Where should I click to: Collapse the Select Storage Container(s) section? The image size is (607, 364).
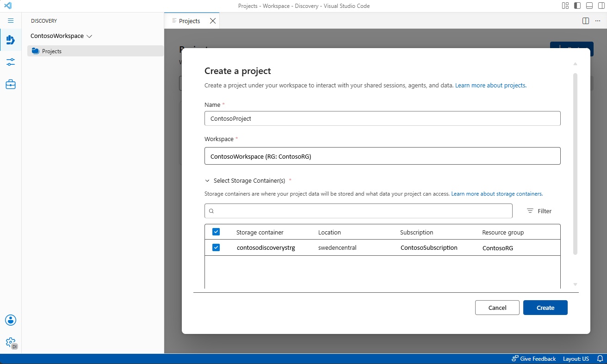(x=207, y=181)
